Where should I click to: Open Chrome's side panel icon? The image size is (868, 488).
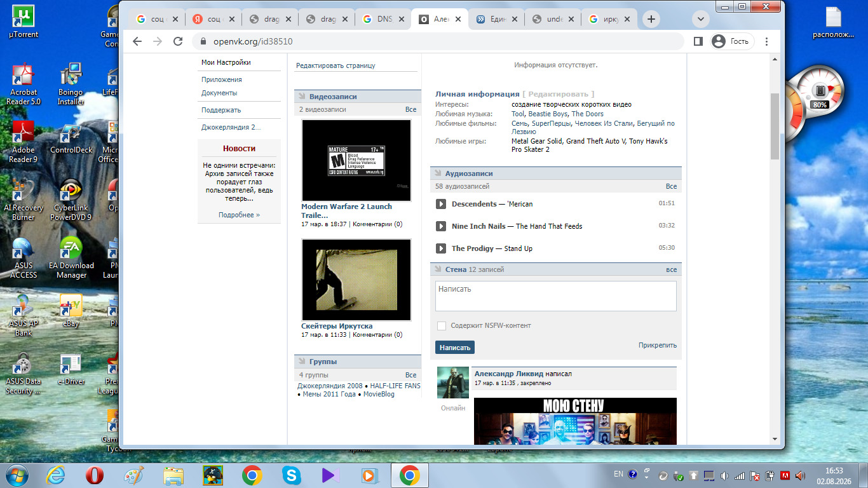click(x=698, y=41)
